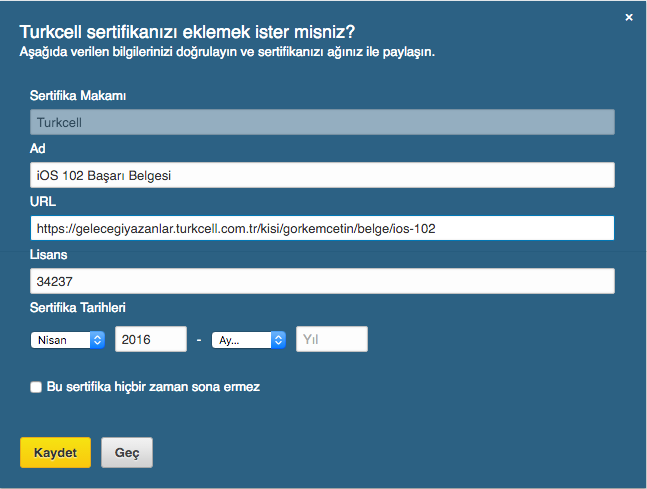The image size is (647, 489).
Task: Click the 'Sertifika Makamı' label
Action: (78, 96)
